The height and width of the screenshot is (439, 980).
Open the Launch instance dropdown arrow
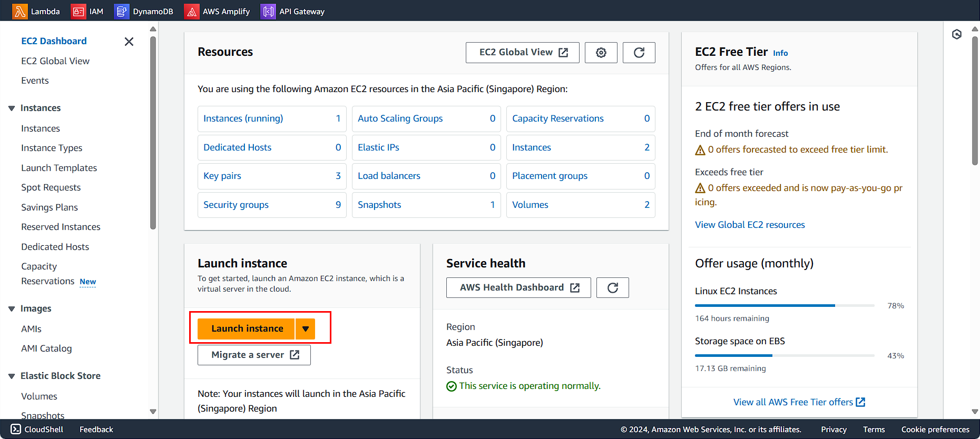306,329
